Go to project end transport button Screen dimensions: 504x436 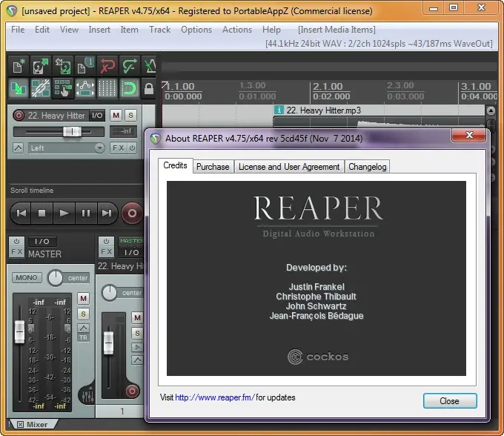coord(107,213)
